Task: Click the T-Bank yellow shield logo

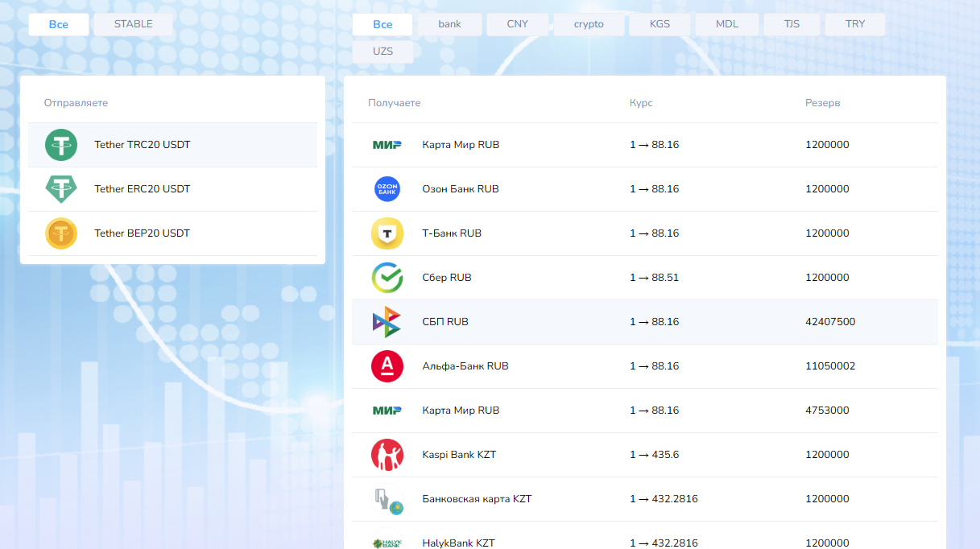Action: tap(387, 233)
